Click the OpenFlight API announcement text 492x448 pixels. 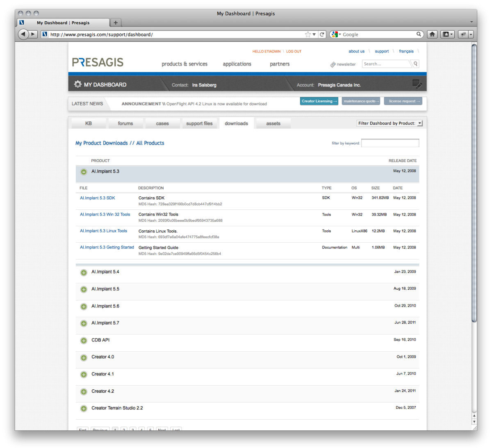click(x=216, y=104)
